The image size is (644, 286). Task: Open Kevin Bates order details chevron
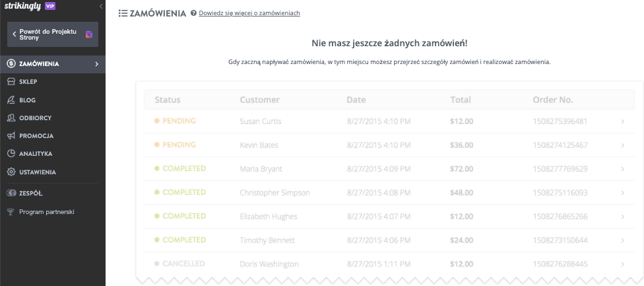click(x=623, y=145)
